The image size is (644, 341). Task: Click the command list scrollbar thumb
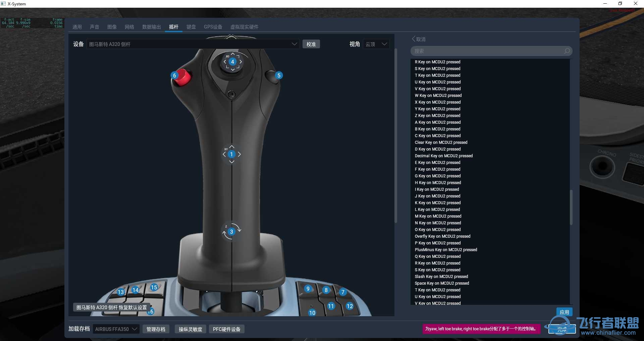coord(571,207)
